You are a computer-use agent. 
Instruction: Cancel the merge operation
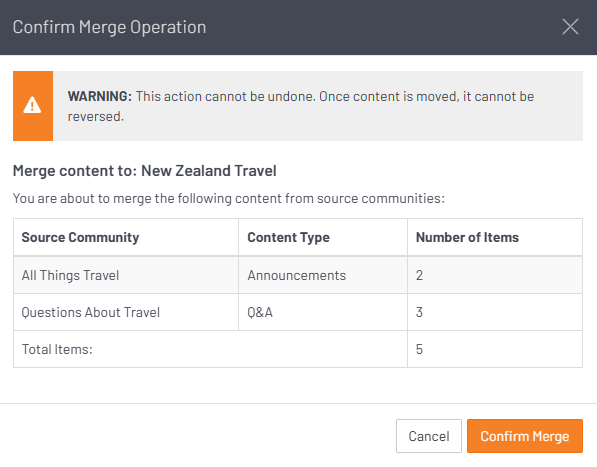pyautogui.click(x=429, y=436)
